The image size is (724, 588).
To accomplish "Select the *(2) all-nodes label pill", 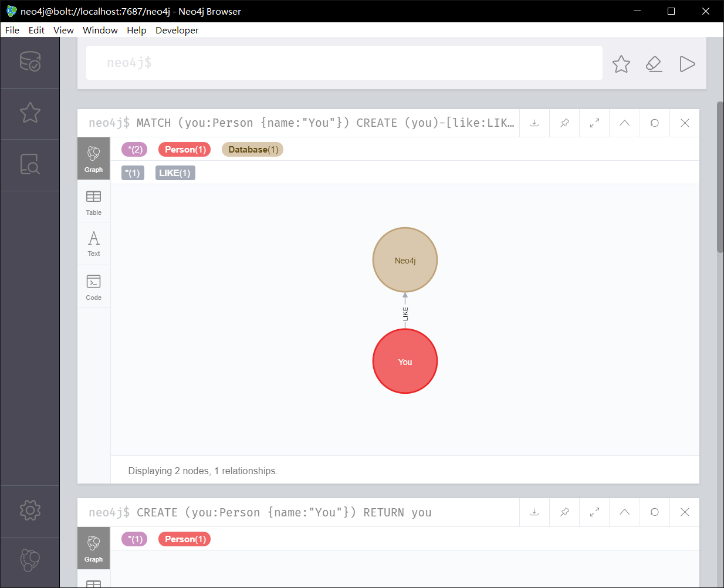I will point(135,150).
